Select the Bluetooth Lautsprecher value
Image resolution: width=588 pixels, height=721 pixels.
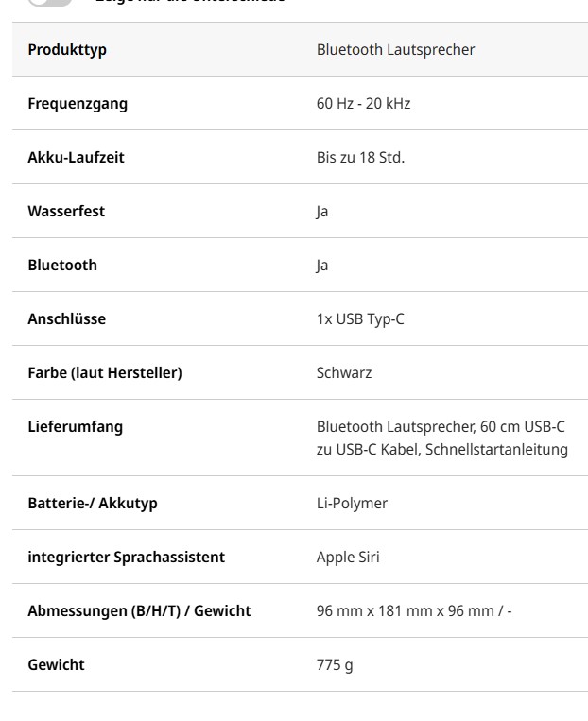395,50
